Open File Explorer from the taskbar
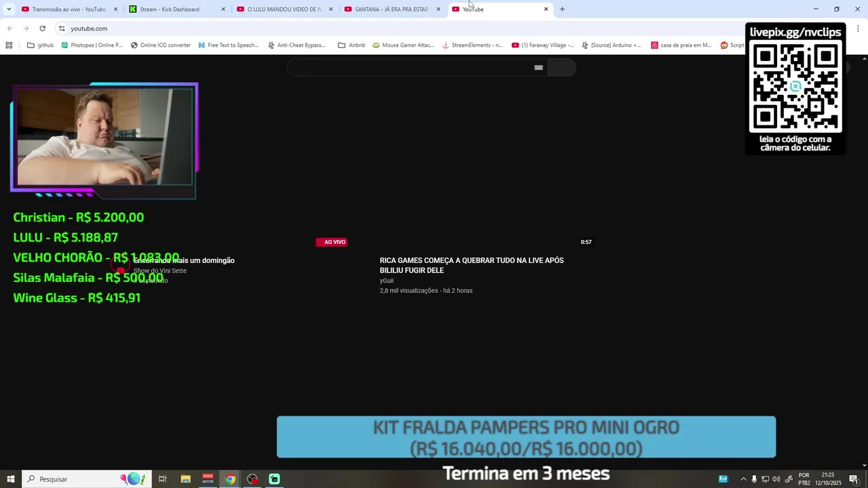Image resolution: width=868 pixels, height=488 pixels. pyautogui.click(x=186, y=479)
